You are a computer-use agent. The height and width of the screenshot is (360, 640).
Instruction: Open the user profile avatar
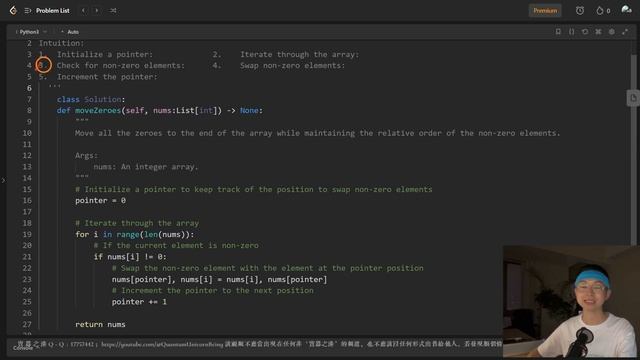(x=626, y=10)
